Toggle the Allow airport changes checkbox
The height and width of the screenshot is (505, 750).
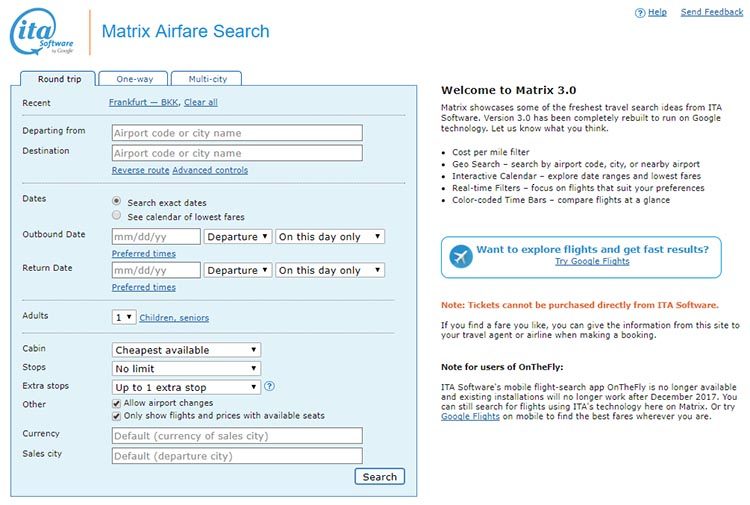tap(117, 402)
